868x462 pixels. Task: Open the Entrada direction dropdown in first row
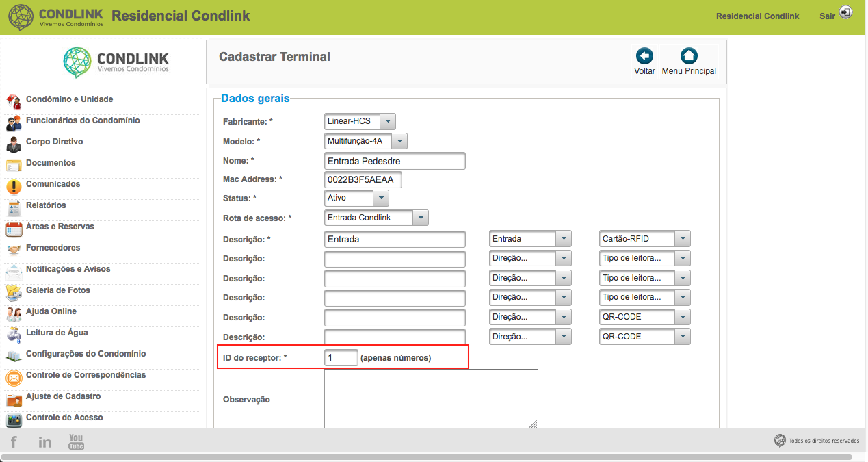pyautogui.click(x=530, y=239)
